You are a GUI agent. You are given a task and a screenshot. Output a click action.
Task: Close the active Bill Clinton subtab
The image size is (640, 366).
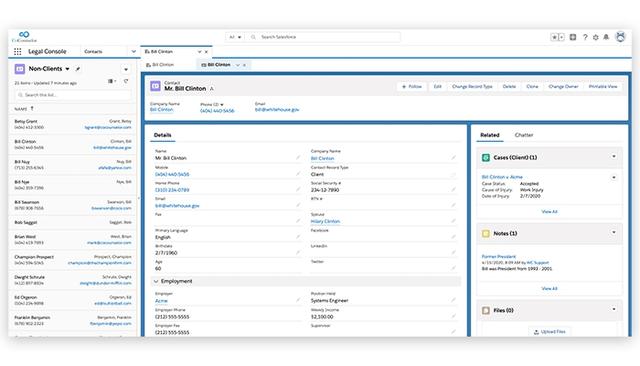pyautogui.click(x=244, y=65)
